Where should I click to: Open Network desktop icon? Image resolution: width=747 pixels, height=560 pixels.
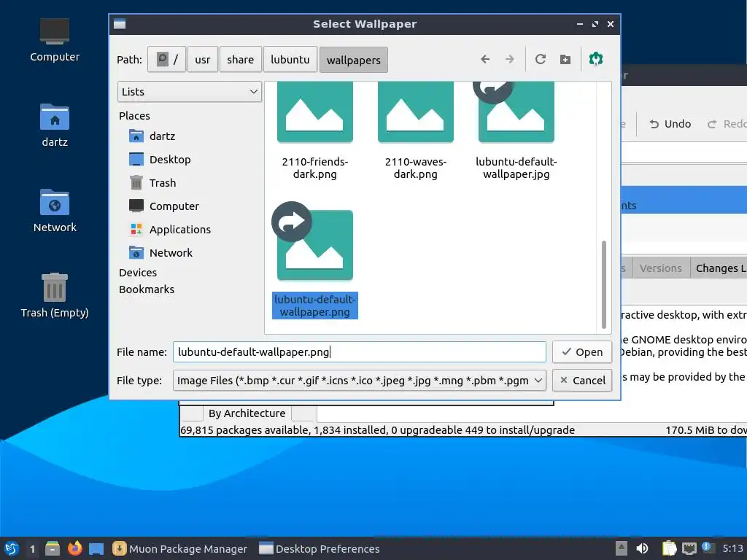(54, 211)
